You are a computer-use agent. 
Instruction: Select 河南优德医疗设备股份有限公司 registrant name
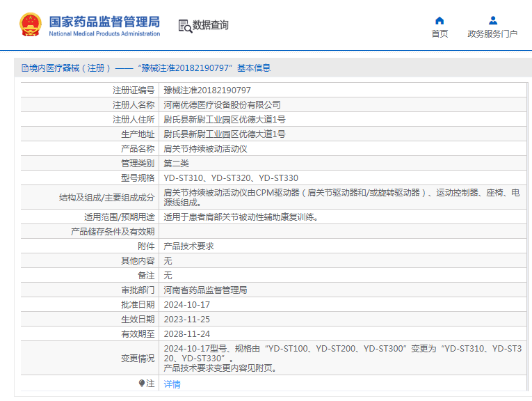[223, 105]
